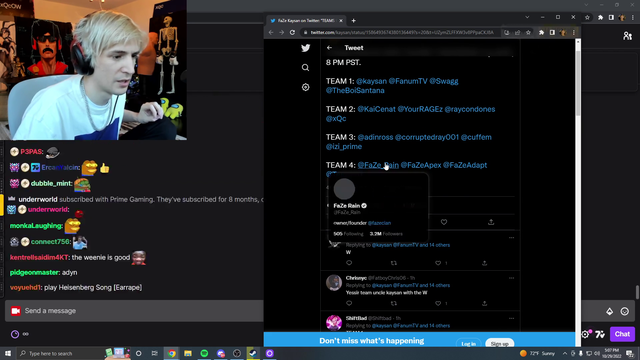Viewport: 640px width, 360px height.
Task: Open Shiftbad's profile picture
Action: tap(334, 322)
